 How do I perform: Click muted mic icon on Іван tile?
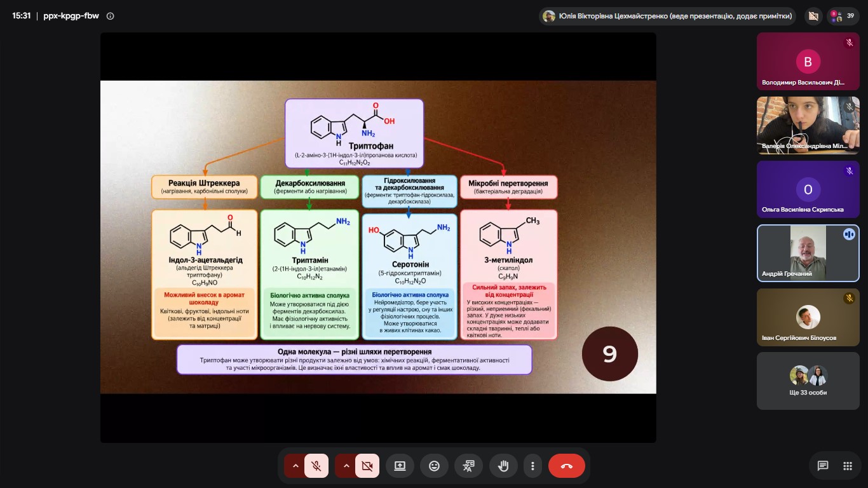coord(849,298)
